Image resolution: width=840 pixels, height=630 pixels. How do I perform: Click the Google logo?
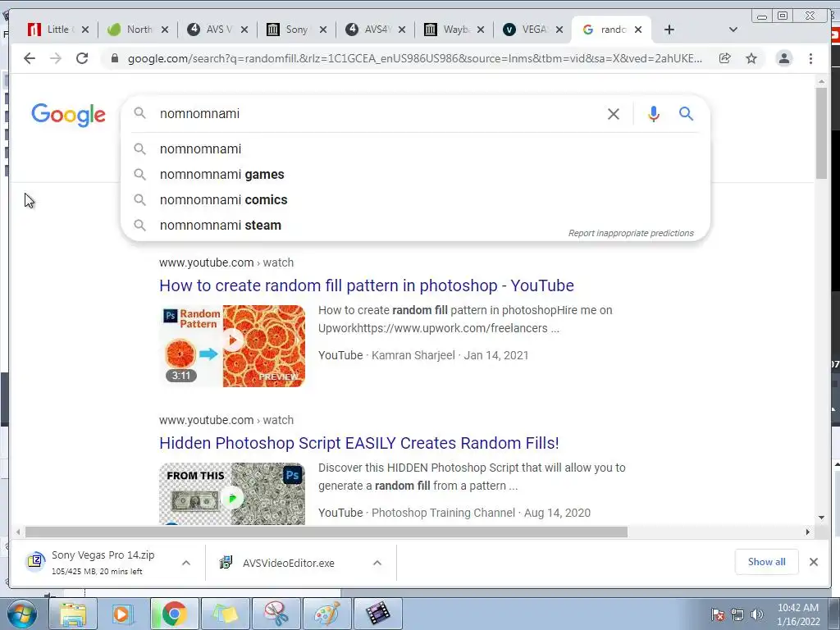69,115
